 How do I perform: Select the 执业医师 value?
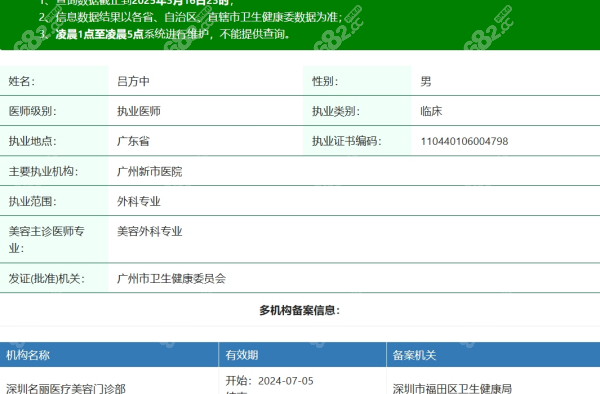pyautogui.click(x=139, y=111)
